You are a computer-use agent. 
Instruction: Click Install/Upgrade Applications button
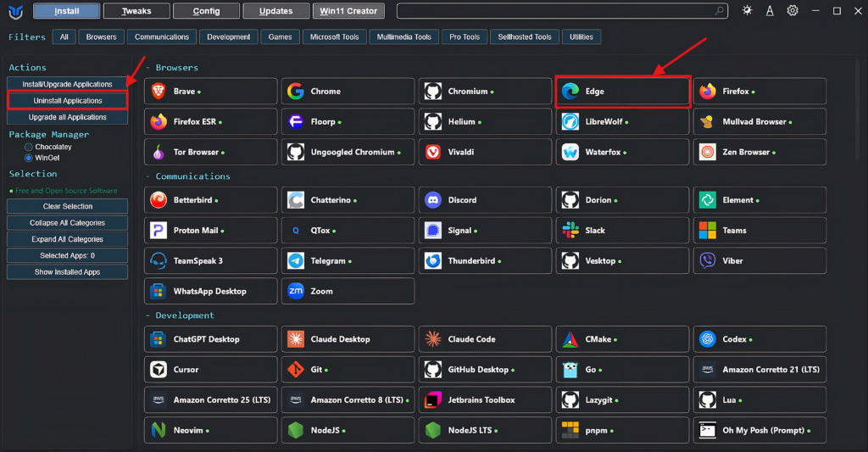(67, 84)
